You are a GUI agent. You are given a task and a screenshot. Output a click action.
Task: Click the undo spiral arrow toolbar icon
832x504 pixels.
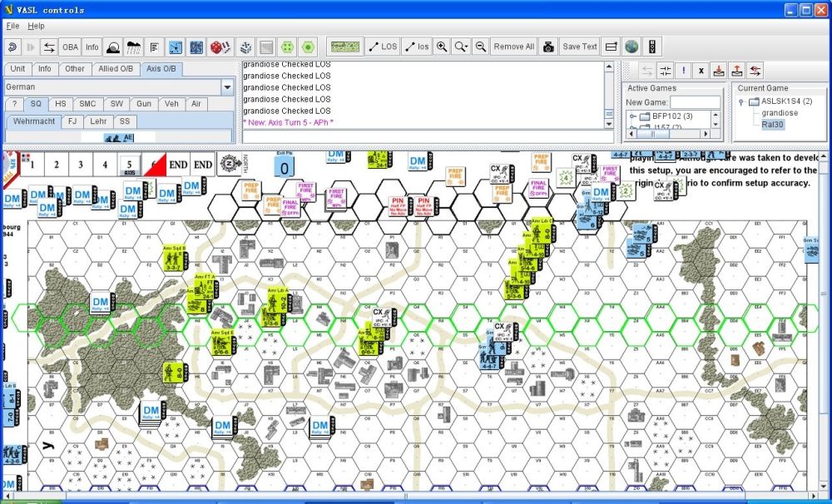[x=12, y=47]
